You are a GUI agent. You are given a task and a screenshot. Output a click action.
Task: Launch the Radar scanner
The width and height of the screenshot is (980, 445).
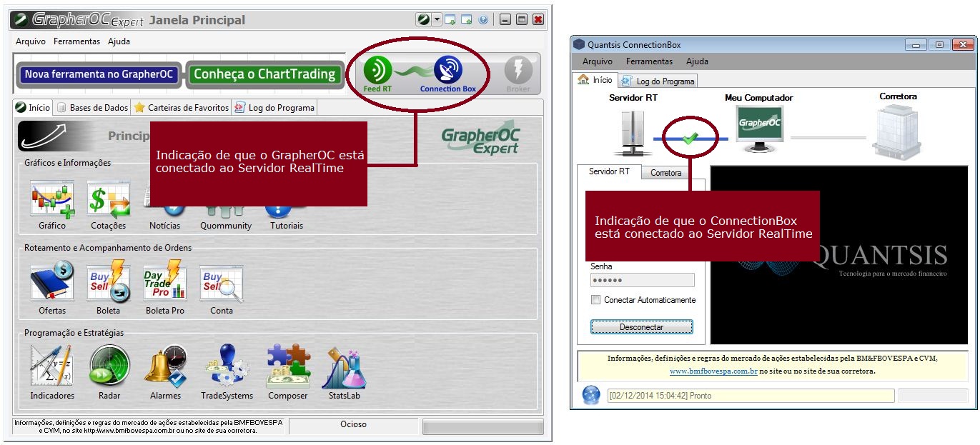coord(109,372)
